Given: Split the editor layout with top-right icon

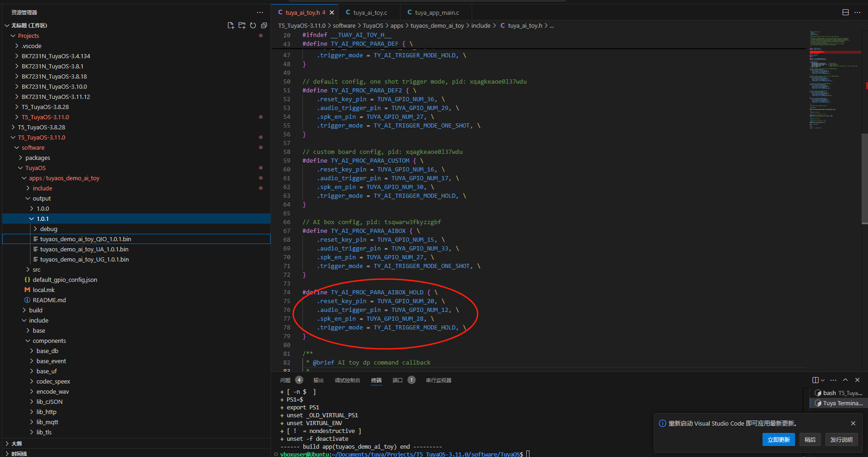Looking at the screenshot, I should (845, 12).
